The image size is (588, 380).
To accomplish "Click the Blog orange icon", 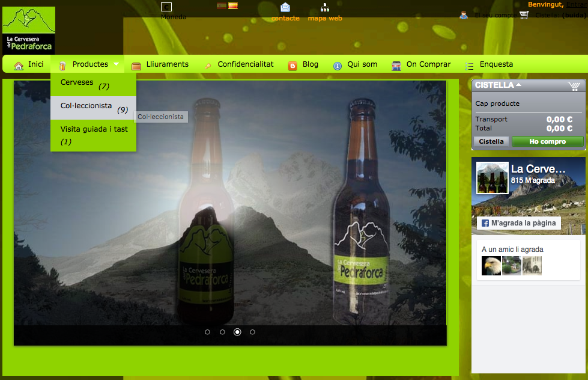I will pyautogui.click(x=292, y=66).
